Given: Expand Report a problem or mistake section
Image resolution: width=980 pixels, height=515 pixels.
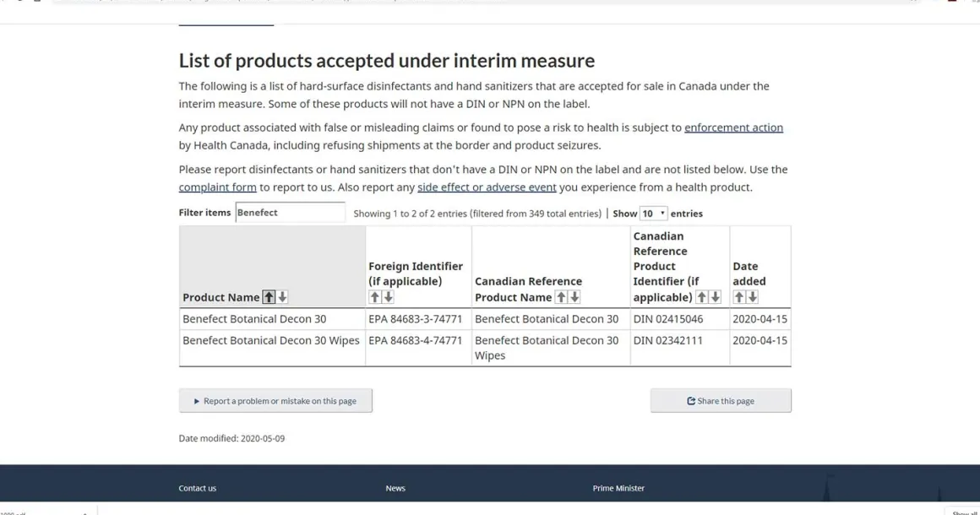Looking at the screenshot, I should click(275, 401).
